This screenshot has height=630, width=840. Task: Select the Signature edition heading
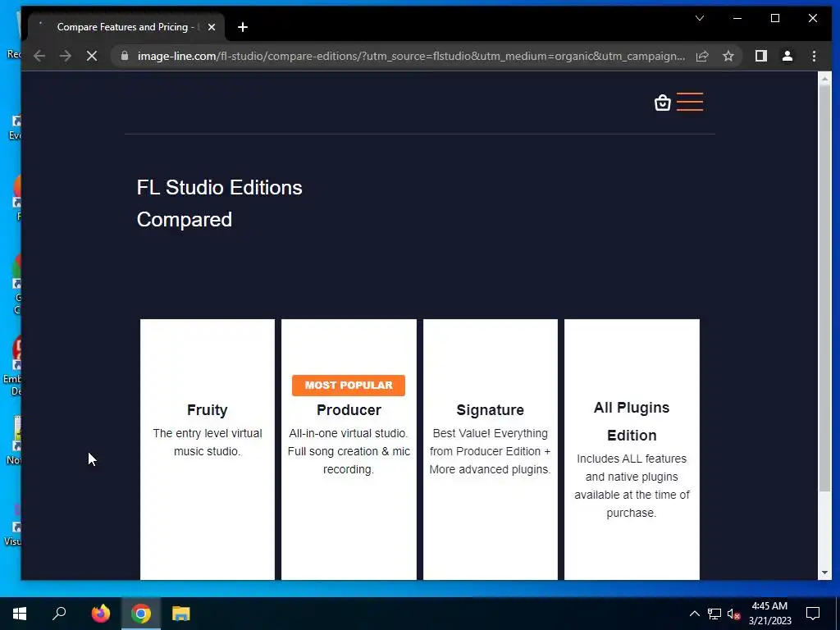pos(491,410)
